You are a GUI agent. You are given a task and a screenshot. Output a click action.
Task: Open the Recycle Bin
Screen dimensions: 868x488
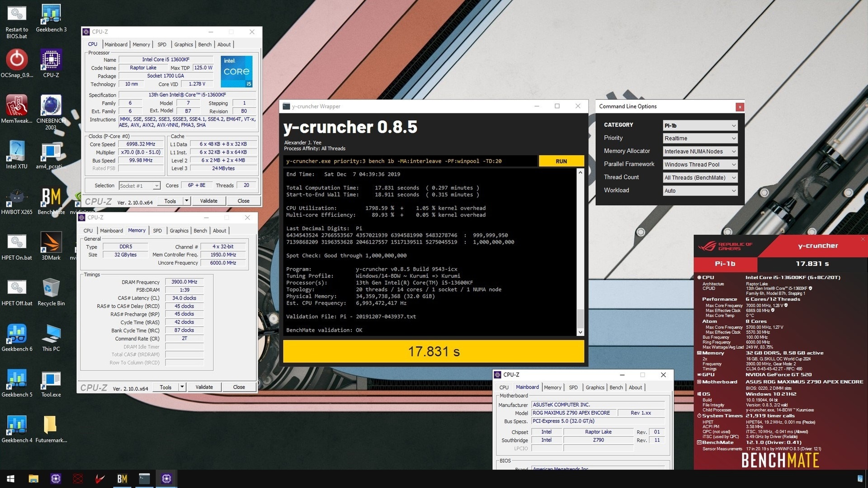pyautogui.click(x=51, y=291)
